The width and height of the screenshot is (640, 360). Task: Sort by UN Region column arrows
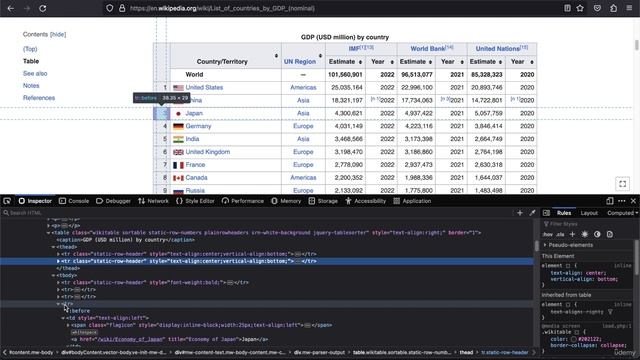coord(320,56)
